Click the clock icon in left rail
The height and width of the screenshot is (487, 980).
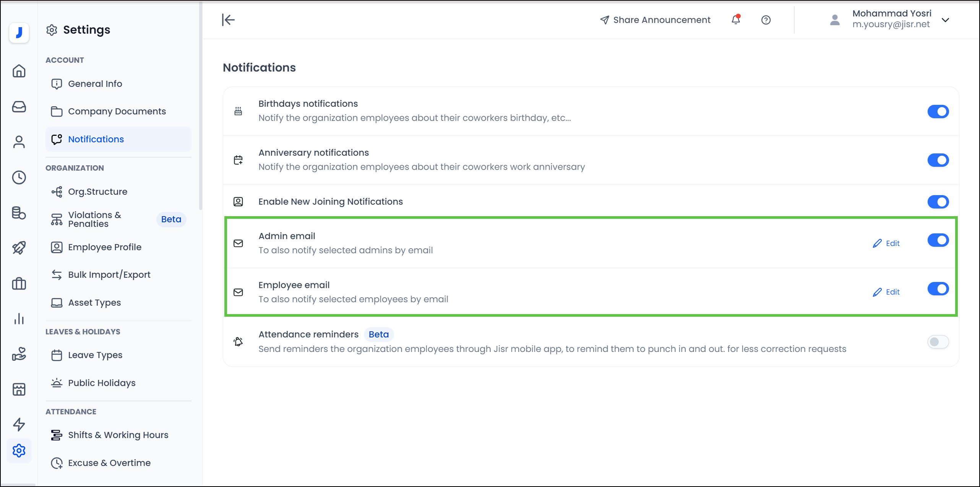coord(19,178)
